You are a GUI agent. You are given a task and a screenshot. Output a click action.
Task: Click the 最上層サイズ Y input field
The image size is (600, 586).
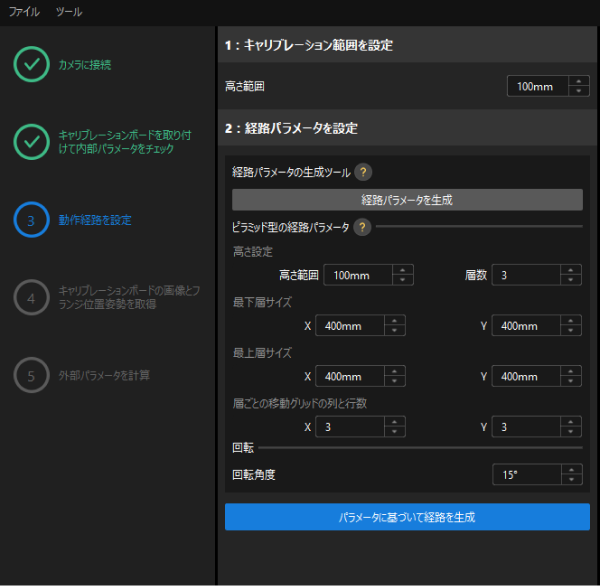[525, 377]
